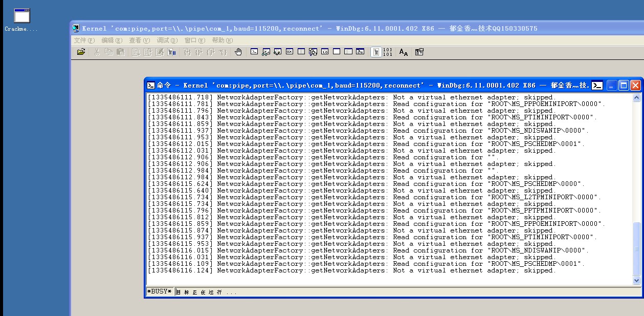Open the 查看(V) menu
This screenshot has height=316, width=644.
point(139,40)
